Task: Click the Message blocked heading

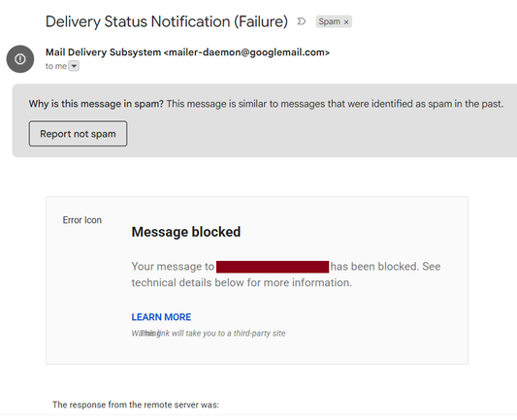Action: [x=186, y=232]
